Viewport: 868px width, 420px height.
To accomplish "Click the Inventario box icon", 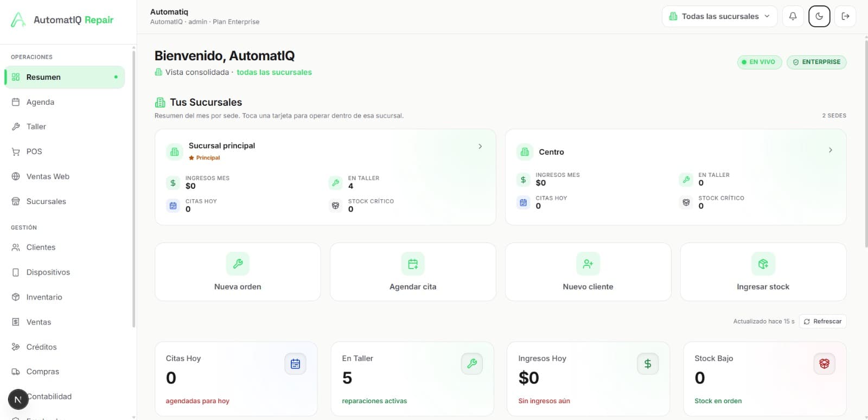I will pyautogui.click(x=16, y=297).
